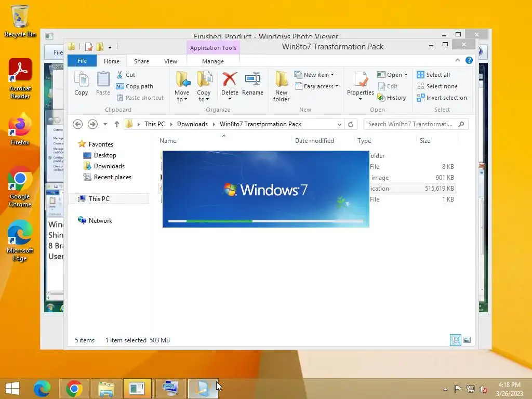Click Copy path in the ribbon
Image resolution: width=532 pixels, height=399 pixels.
(x=135, y=86)
